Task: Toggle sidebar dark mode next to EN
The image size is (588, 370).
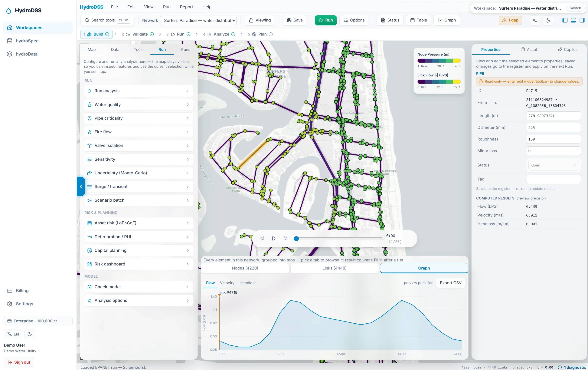Action: pyautogui.click(x=30, y=334)
